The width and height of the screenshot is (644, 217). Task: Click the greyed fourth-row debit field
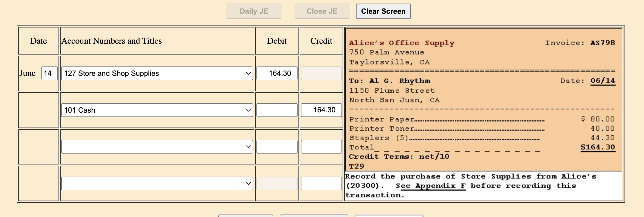pyautogui.click(x=277, y=183)
